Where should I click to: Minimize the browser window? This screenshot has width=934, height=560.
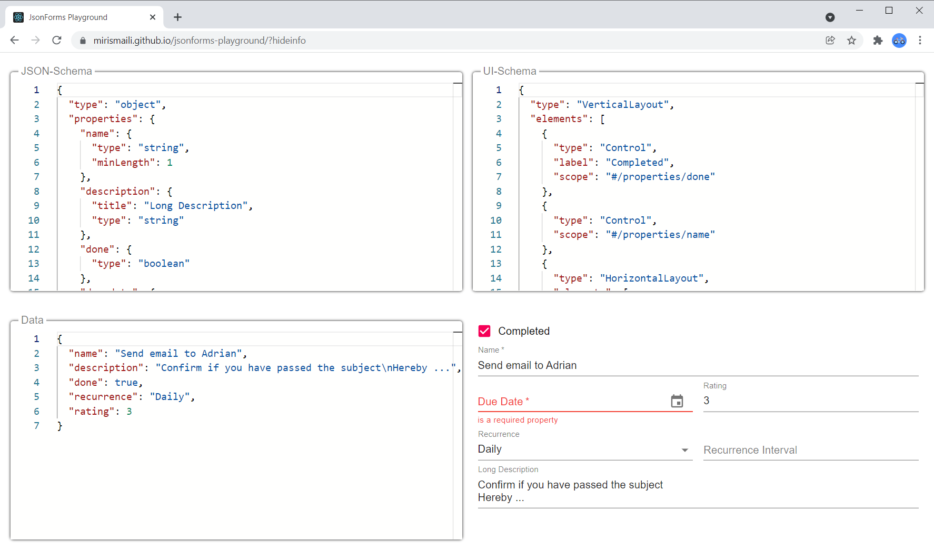click(x=859, y=10)
